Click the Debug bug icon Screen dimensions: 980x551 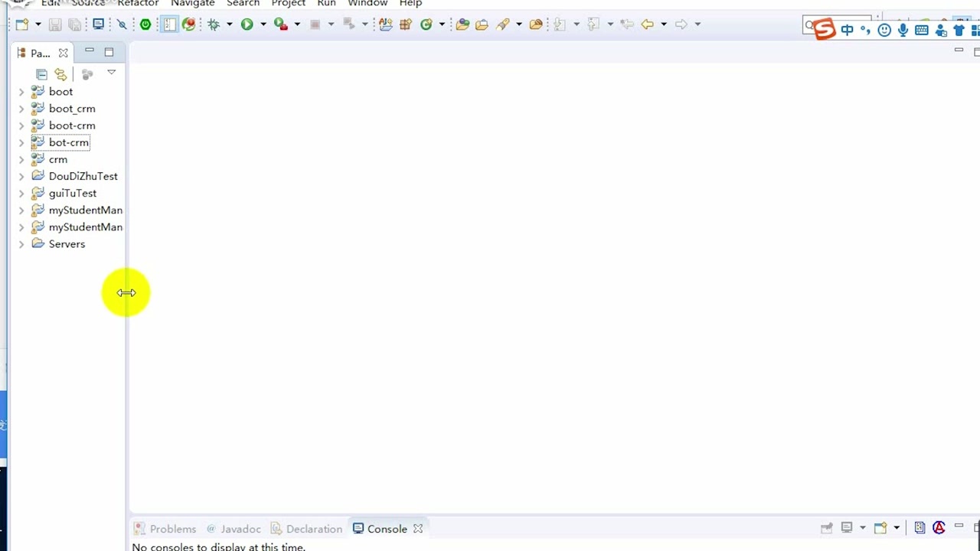(214, 24)
